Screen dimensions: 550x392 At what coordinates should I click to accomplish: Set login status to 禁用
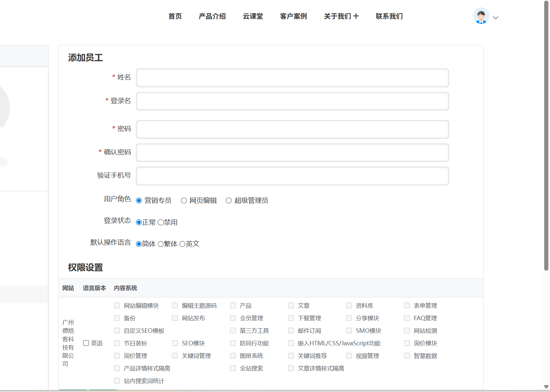pyautogui.click(x=160, y=223)
